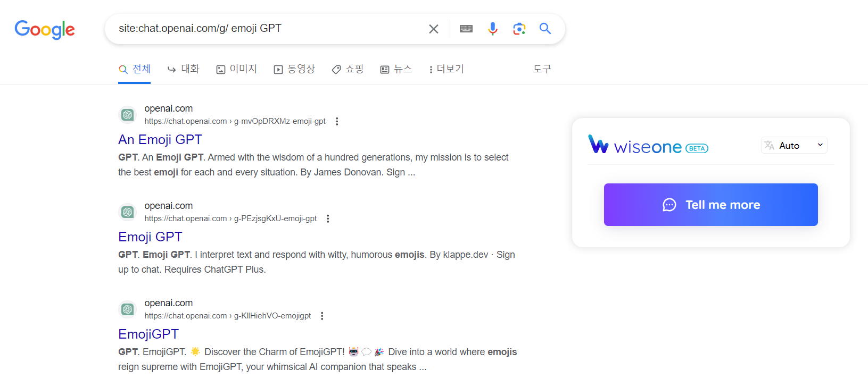Start voice search with microphone icon
Viewport: 868px width, 387px height.
pyautogui.click(x=493, y=29)
